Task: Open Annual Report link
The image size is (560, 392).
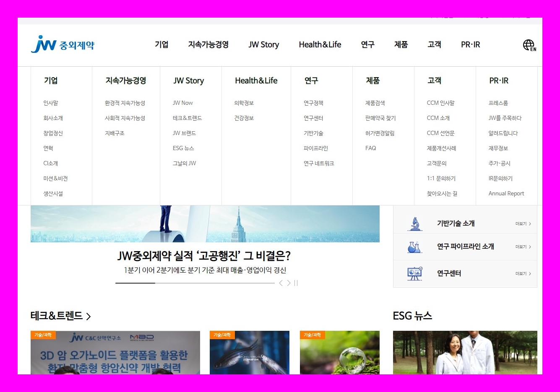Action: 506,194
